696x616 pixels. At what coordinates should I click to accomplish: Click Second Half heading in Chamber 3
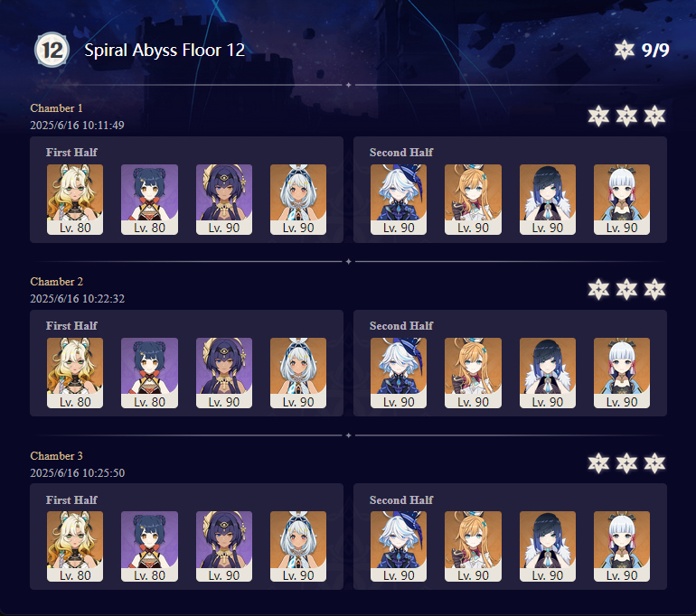coord(401,499)
